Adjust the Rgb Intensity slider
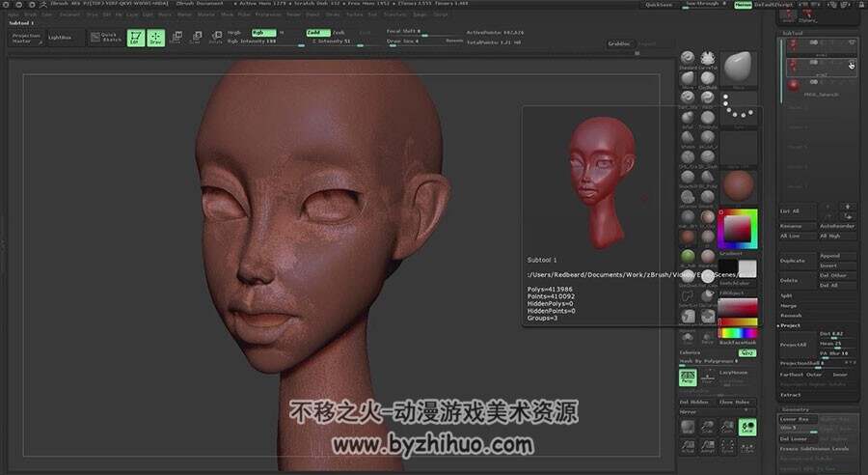This screenshot has width=868, height=475. 266,42
